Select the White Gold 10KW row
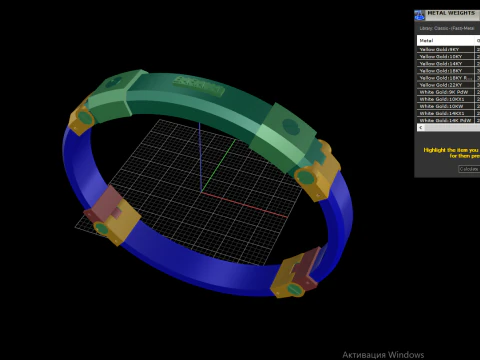 (448, 106)
